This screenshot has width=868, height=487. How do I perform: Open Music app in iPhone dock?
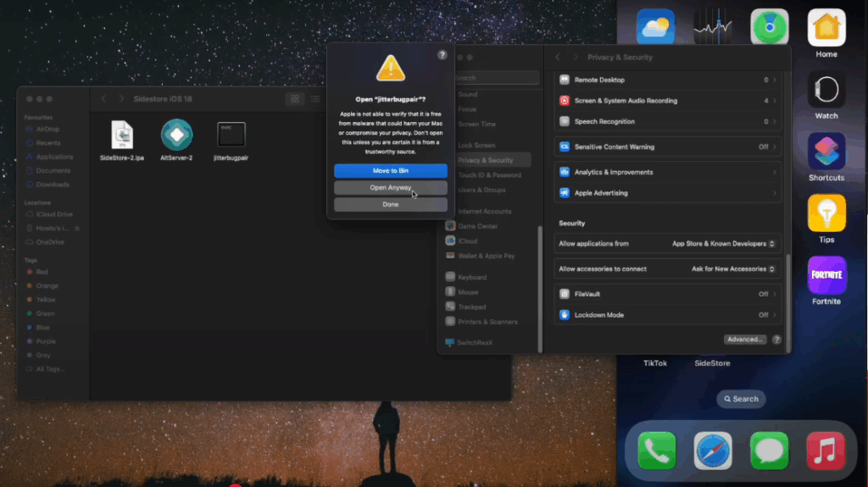pos(826,451)
